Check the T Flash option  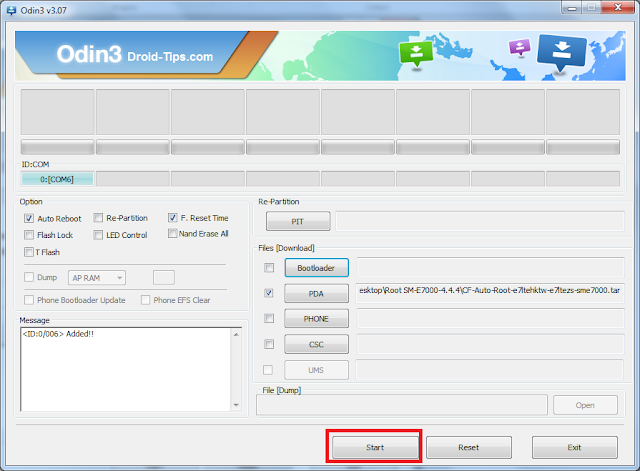pos(29,252)
